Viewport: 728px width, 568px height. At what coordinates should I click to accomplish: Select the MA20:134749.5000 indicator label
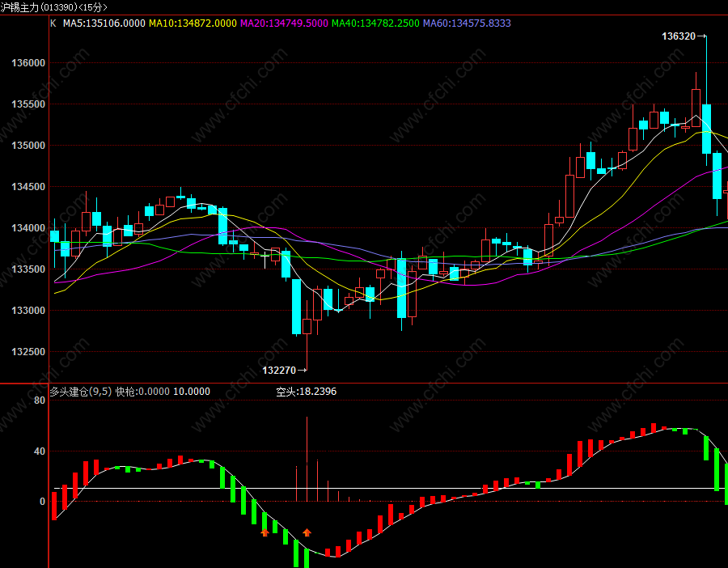pos(284,23)
